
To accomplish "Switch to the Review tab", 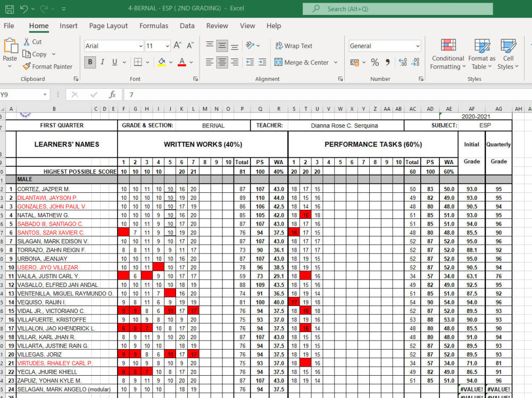I will click(x=217, y=26).
